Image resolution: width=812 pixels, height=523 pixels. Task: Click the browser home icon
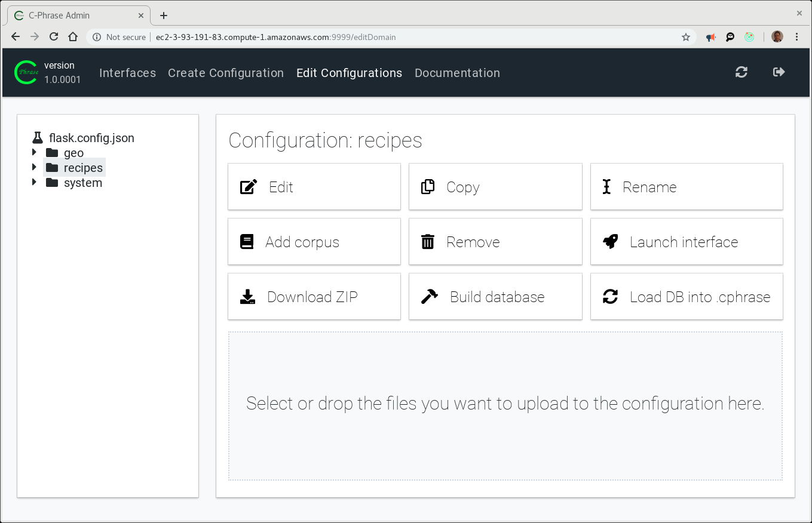[73, 37]
